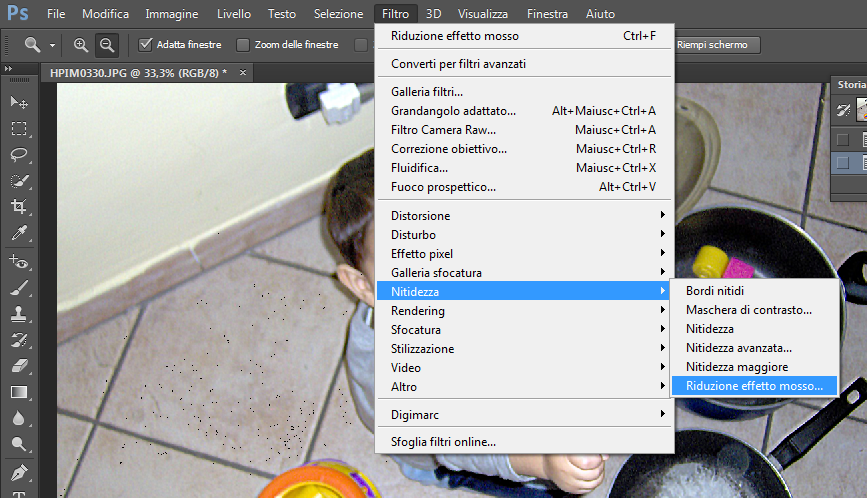Viewport: 867px width, 498px height.
Task: Toggle first history state checkbox in Storia
Action: [x=843, y=140]
